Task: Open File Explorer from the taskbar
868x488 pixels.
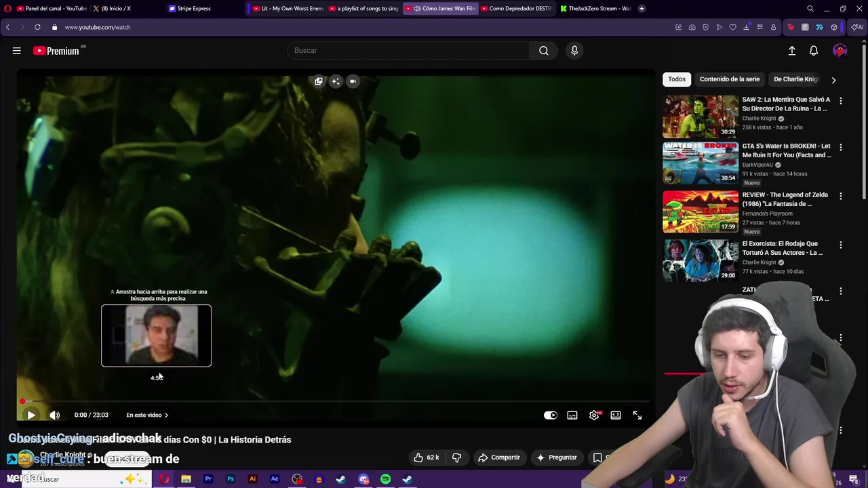Action: pos(186,479)
